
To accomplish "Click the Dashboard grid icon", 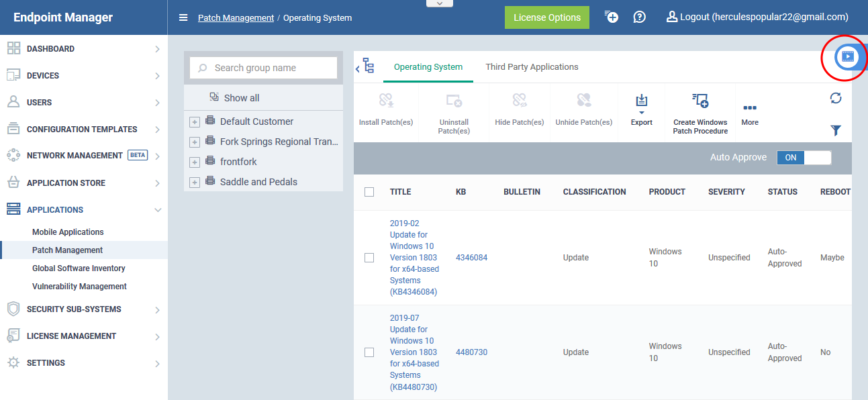I will (13, 48).
